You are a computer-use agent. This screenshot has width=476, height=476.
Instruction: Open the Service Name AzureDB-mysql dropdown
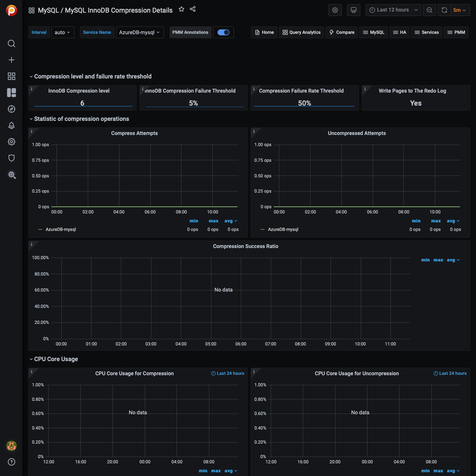[x=139, y=32]
